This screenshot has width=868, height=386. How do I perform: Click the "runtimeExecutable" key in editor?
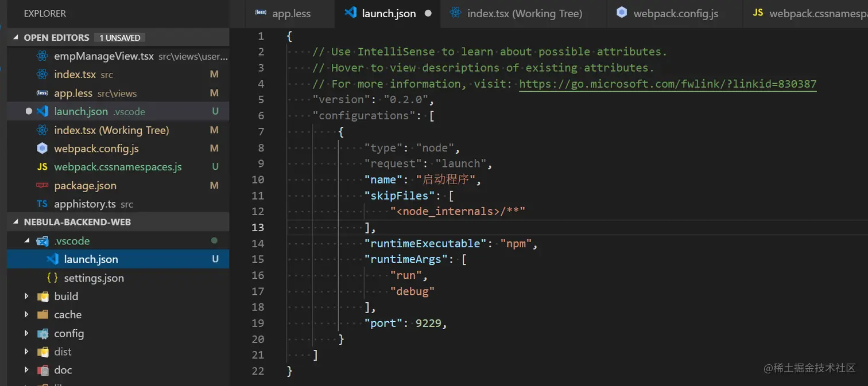click(426, 243)
